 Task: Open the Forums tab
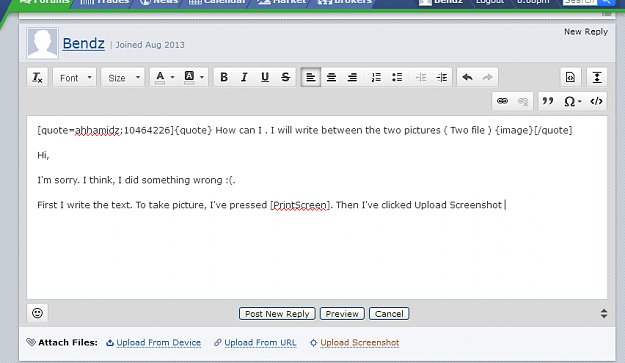pyautogui.click(x=44, y=2)
